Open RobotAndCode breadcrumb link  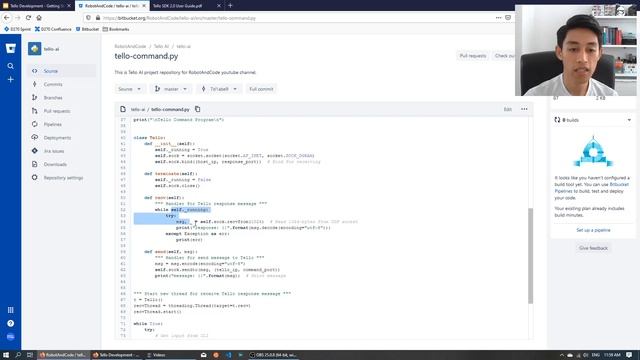[130, 47]
